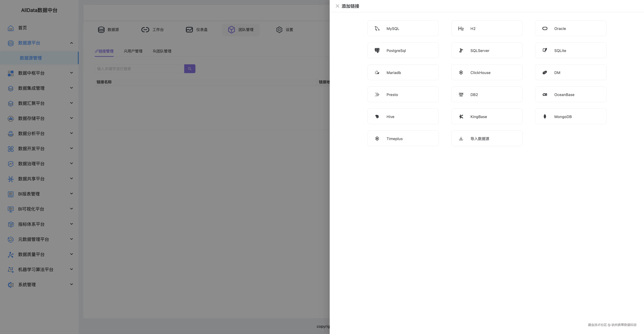Open the 团队管理 sub-tab
The height and width of the screenshot is (334, 644).
(x=162, y=51)
